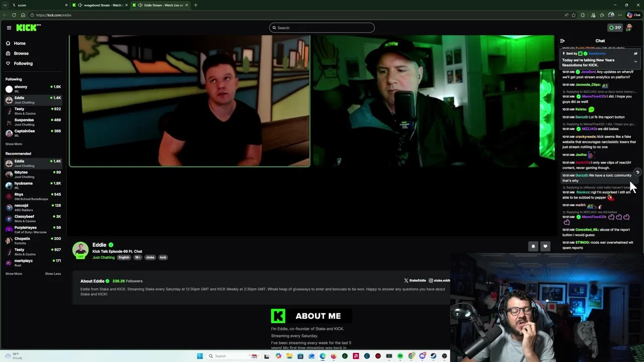Open weather widget in taskbar

pos(13,356)
